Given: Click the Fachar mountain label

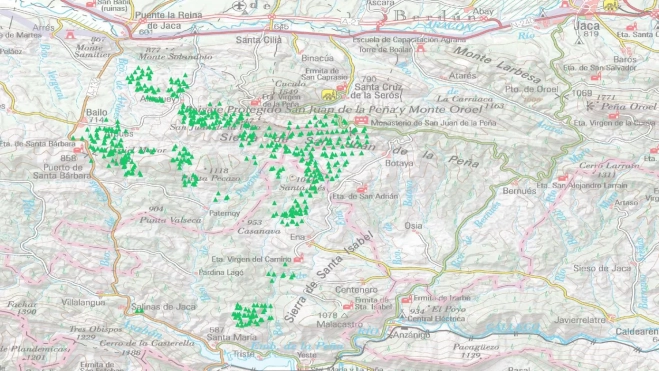Looking at the screenshot, I should (x=22, y=304).
